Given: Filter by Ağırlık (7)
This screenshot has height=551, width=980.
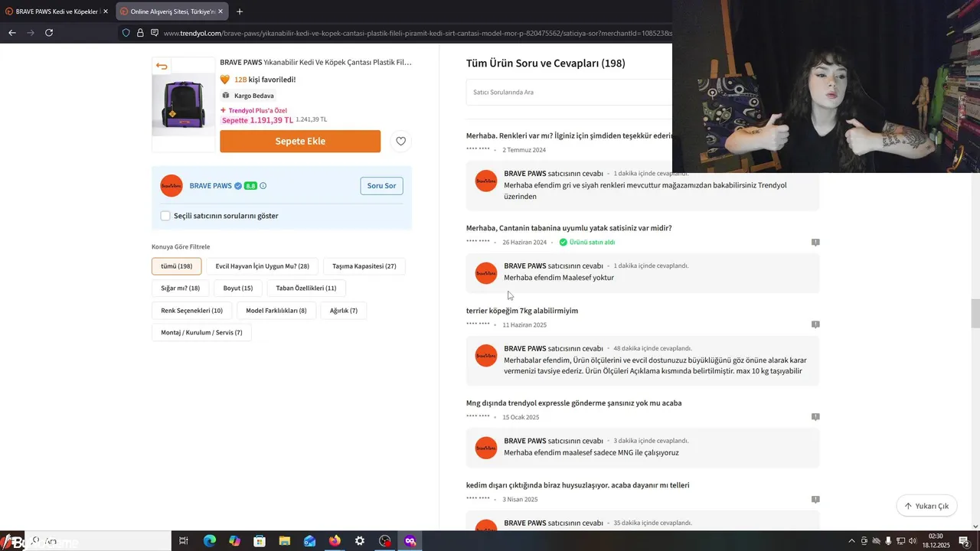Looking at the screenshot, I should coord(344,311).
